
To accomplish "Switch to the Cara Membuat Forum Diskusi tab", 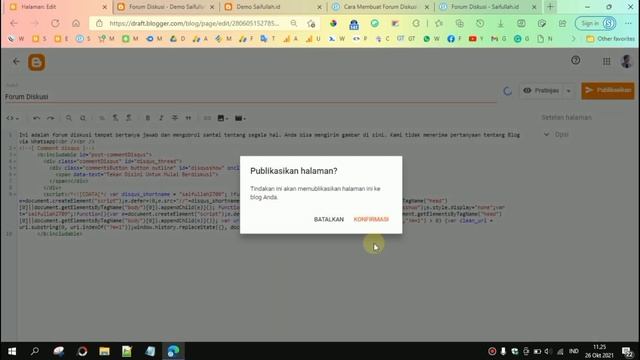I will point(381,7).
